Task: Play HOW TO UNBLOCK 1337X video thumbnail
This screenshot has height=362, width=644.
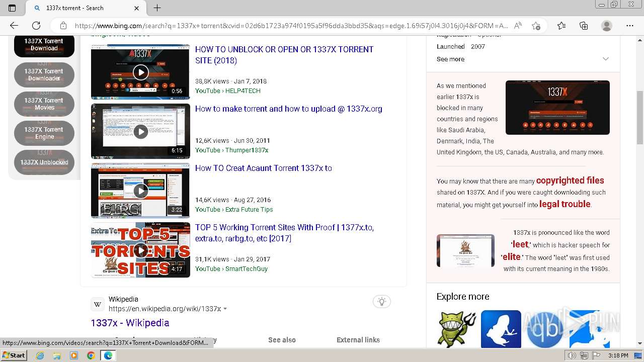Action: click(x=140, y=72)
